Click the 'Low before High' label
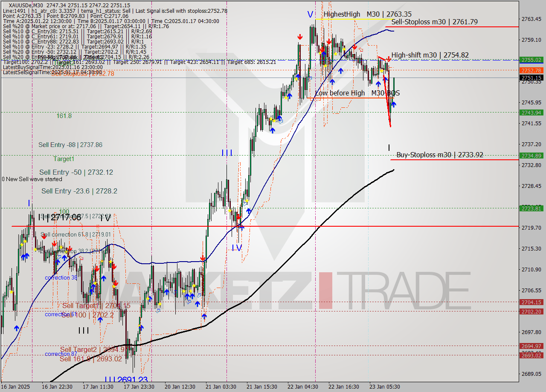 pyautogui.click(x=340, y=93)
